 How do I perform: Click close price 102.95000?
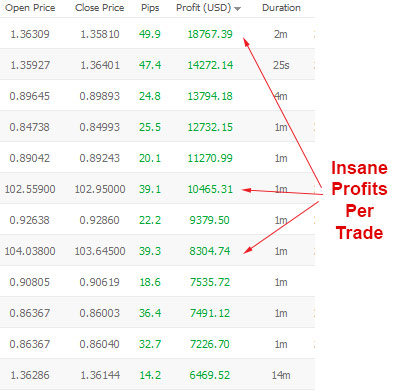tap(100, 189)
